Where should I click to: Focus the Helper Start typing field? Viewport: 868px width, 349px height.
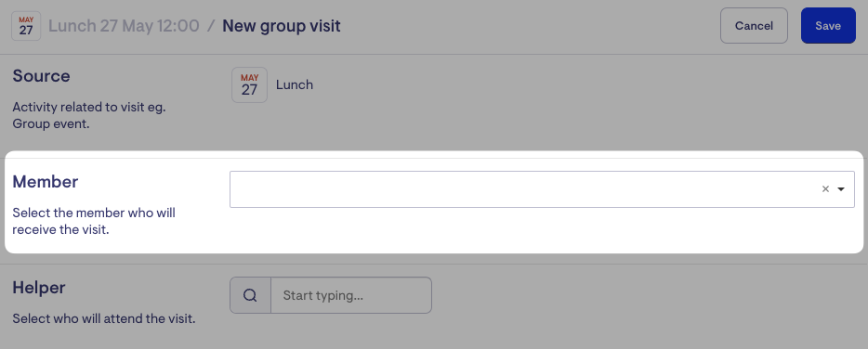(351, 295)
